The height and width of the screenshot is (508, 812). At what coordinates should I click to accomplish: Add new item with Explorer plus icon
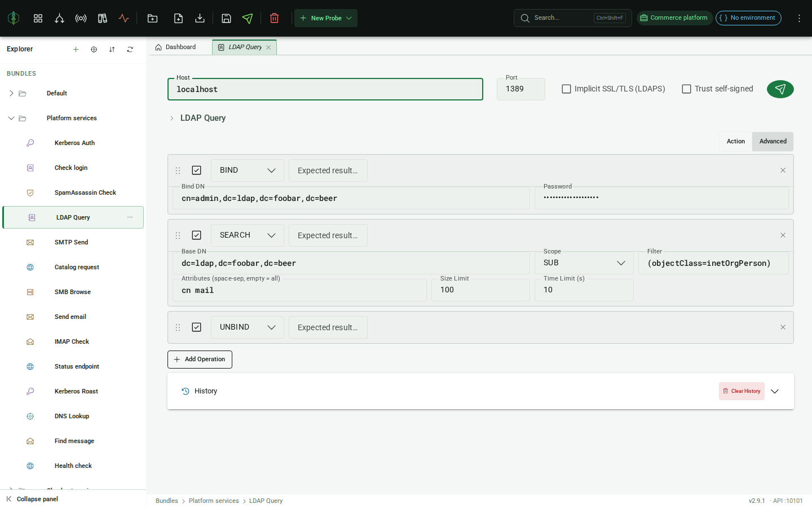76,49
